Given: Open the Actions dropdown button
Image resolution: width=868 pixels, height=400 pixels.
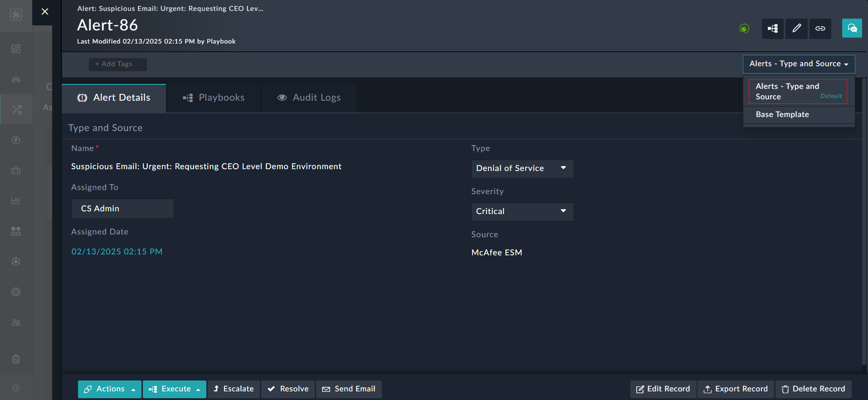Looking at the screenshot, I should pyautogui.click(x=109, y=389).
